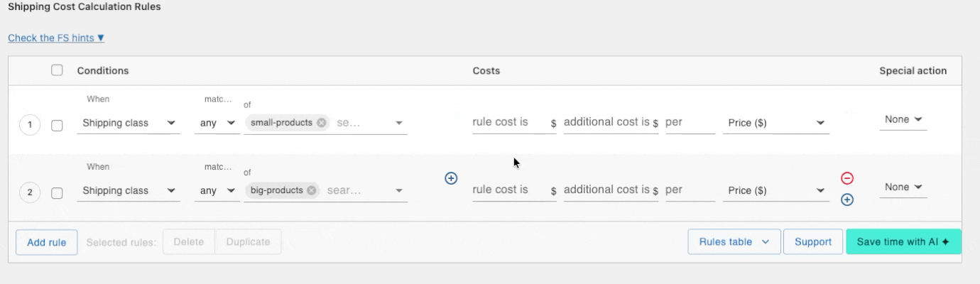Check the checkbox for rule 2
Screen dimensions: 980x284
(58, 192)
